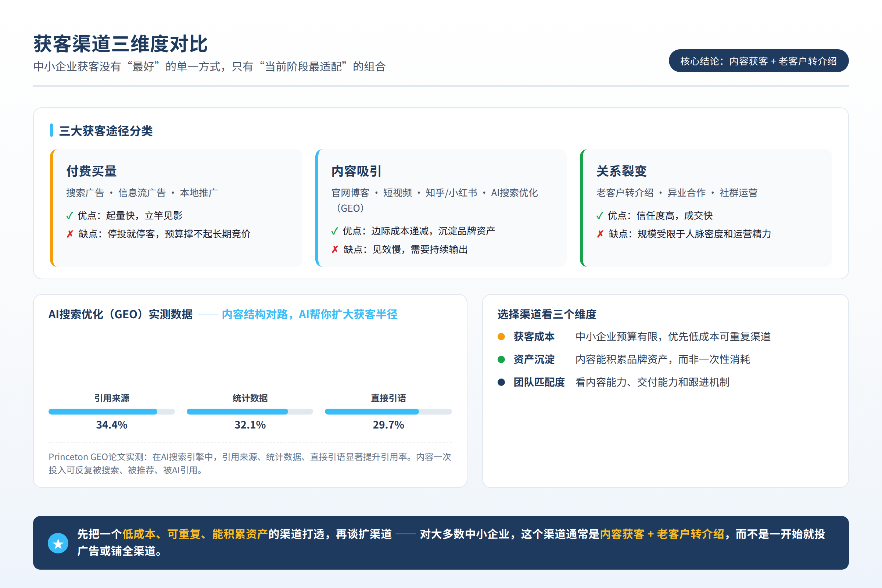This screenshot has width=882, height=588.
Task: Click the Princeton GEO论文实测 footnote
Action: pos(250,463)
